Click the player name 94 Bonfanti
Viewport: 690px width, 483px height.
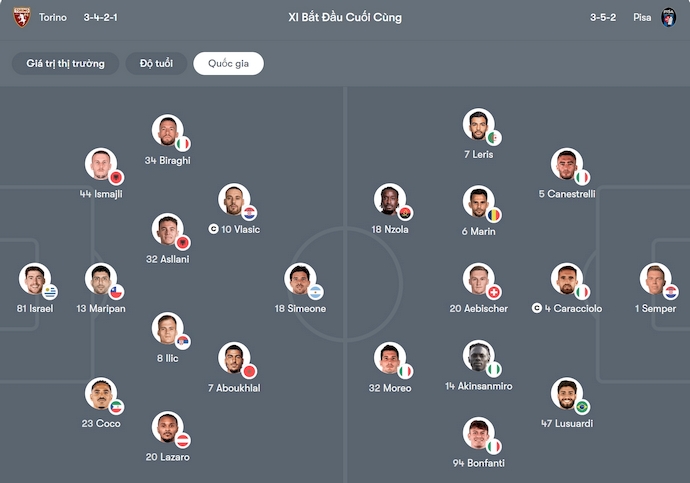click(478, 463)
